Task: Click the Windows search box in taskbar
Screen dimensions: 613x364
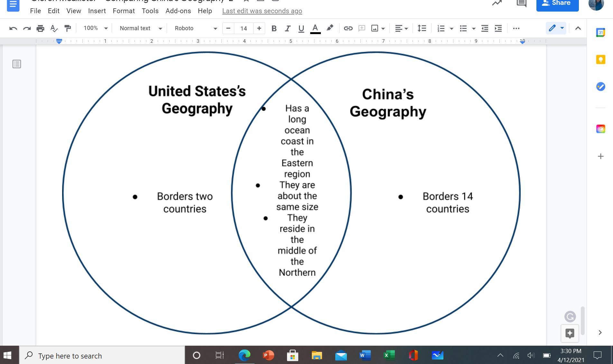Action: pyautogui.click(x=102, y=356)
